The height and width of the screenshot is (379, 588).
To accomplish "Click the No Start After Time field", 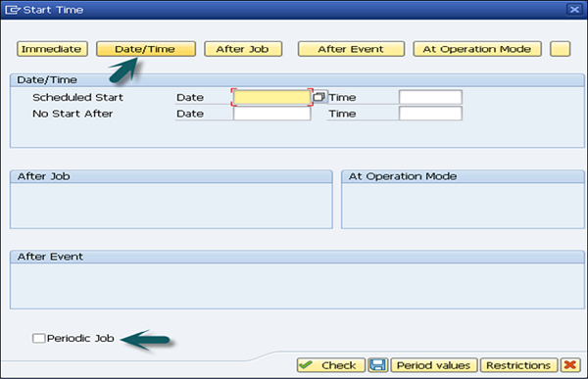I will 430,114.
